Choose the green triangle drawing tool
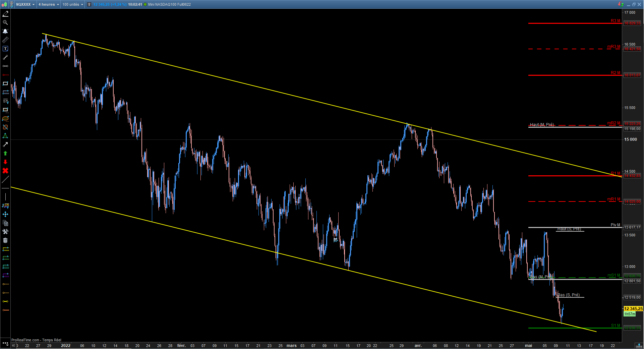This screenshot has width=644, height=349. point(5,136)
